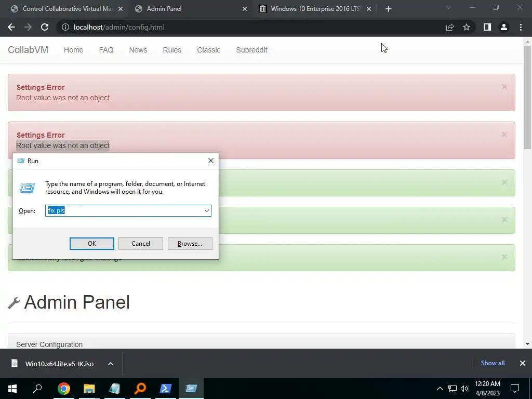
Task: Switch to Windows 10 Enterprise 2016 LTSB tab
Action: (x=315, y=9)
